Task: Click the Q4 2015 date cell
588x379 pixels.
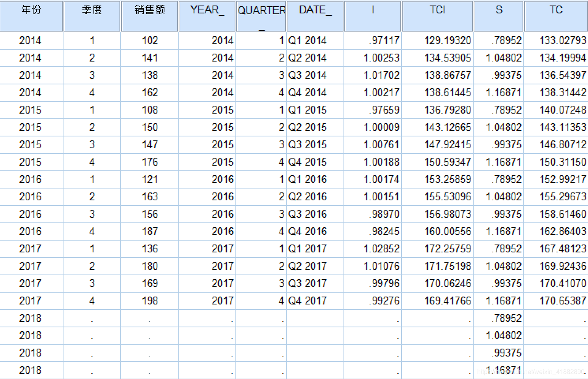Action: pyautogui.click(x=315, y=162)
